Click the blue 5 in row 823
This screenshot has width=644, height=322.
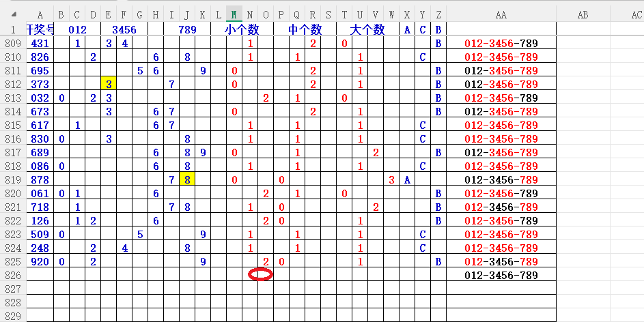pyautogui.click(x=139, y=234)
